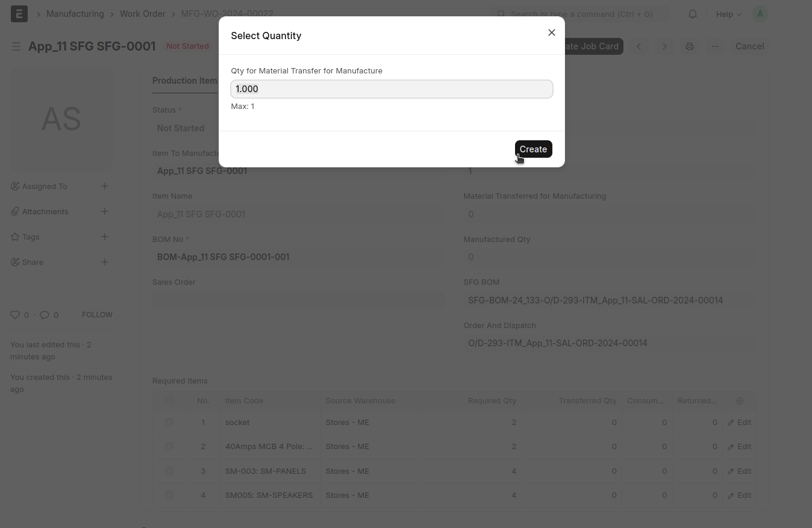Image resolution: width=812 pixels, height=528 pixels.
Task: Toggle select-all checkbox in Required Items header
Action: (x=169, y=401)
